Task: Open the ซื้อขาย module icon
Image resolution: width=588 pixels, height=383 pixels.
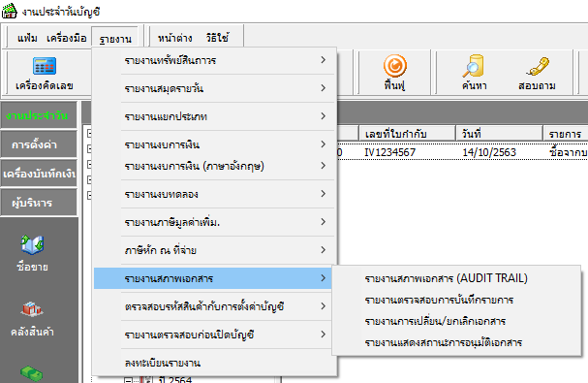Action: point(32,253)
